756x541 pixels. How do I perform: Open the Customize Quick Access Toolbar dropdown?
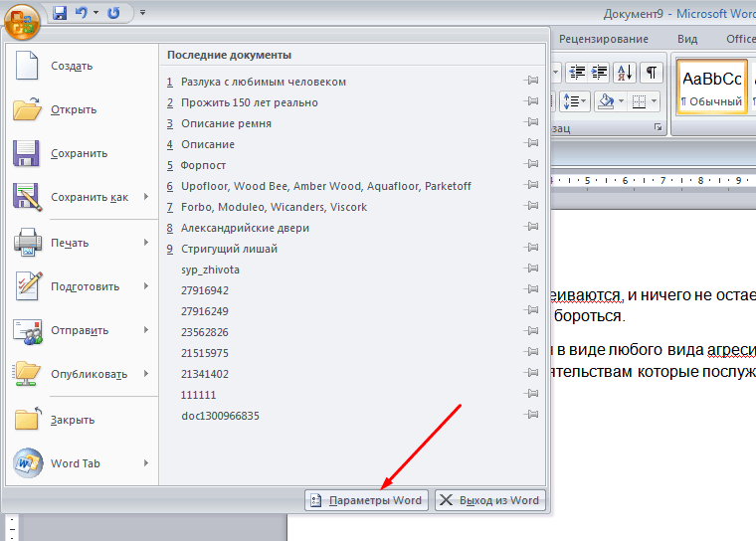pyautogui.click(x=142, y=13)
